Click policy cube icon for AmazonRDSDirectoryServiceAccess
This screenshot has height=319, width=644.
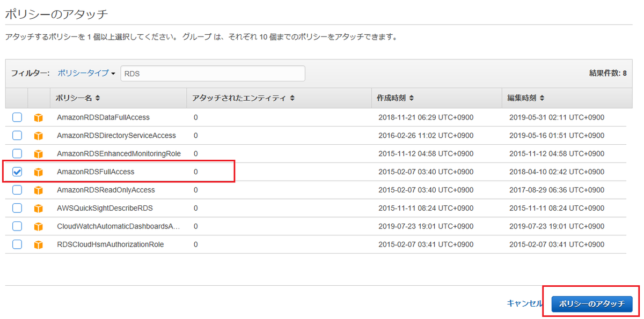(x=38, y=136)
